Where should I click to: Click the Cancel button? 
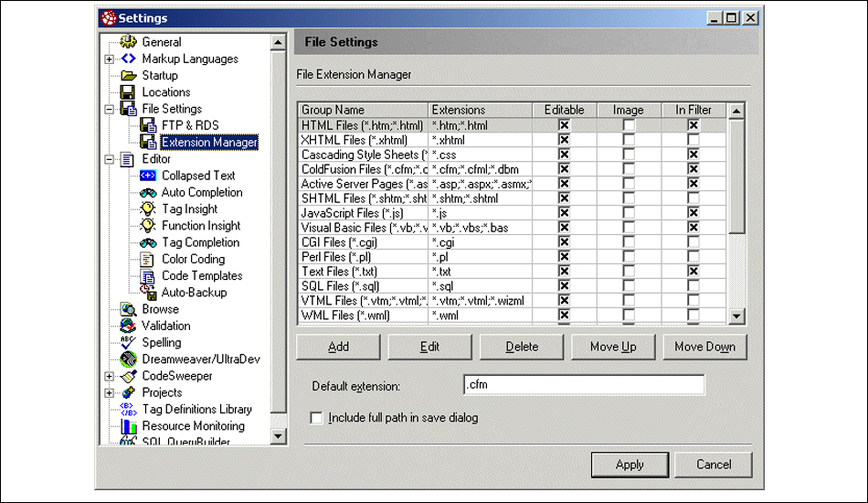pos(714,465)
